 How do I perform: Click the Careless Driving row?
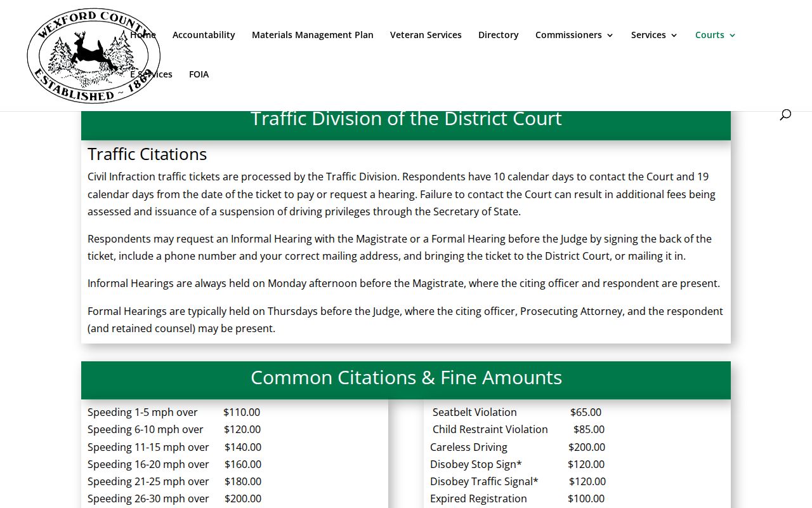pyautogui.click(x=518, y=447)
